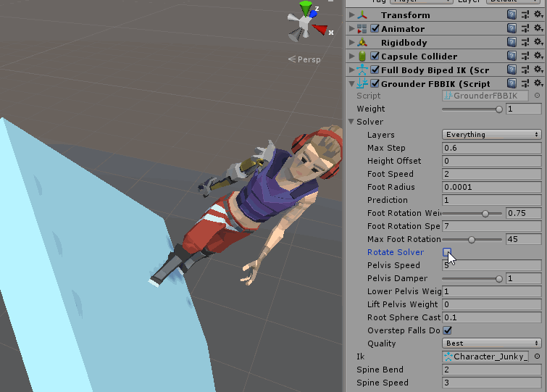Click the Height Offset input field

tap(491, 161)
